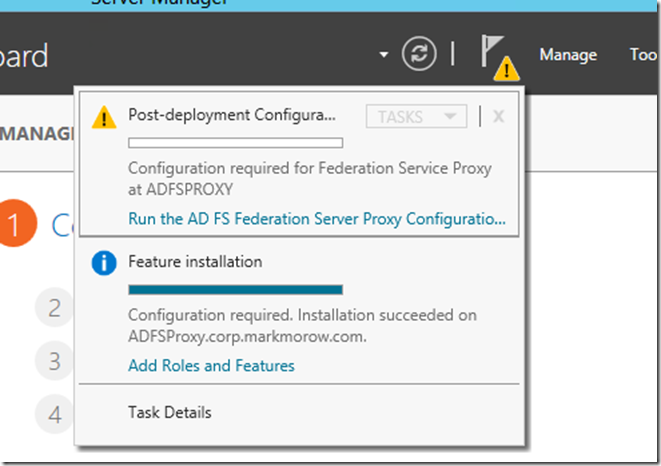This screenshot has height=466, width=661.
Task: Select the Feature installation notification title
Action: [195, 262]
